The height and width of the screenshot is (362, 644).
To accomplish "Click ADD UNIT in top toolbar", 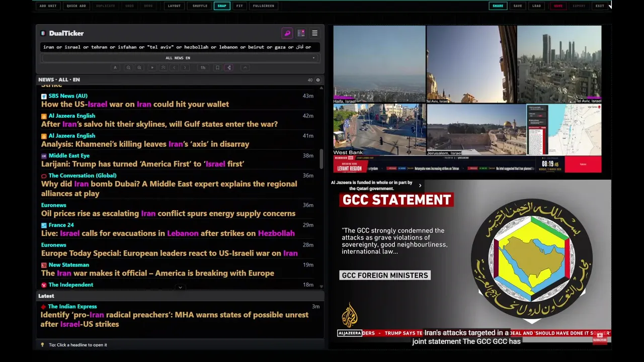I will click(48, 6).
